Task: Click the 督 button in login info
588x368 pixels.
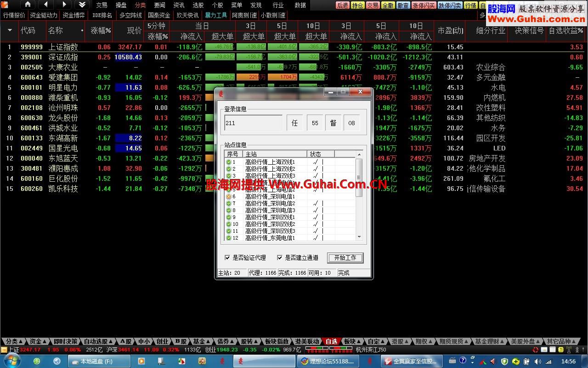Action: pyautogui.click(x=334, y=123)
